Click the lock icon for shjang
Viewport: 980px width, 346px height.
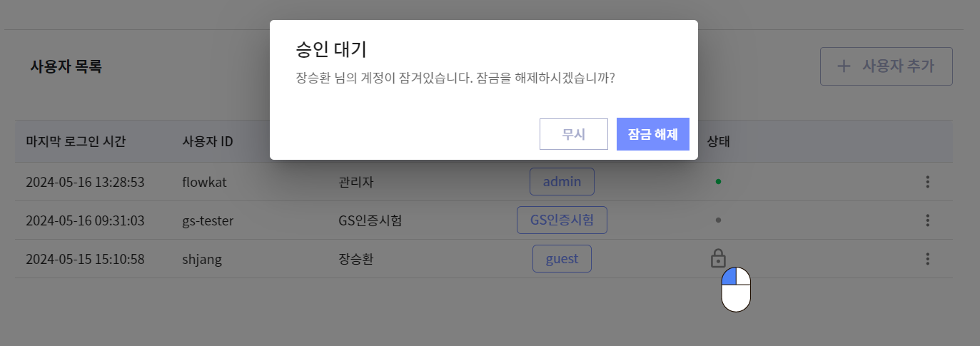pyautogui.click(x=718, y=258)
